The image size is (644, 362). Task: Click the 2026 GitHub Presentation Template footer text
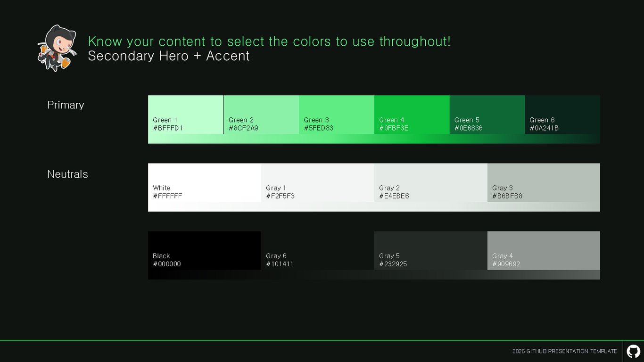[564, 351]
